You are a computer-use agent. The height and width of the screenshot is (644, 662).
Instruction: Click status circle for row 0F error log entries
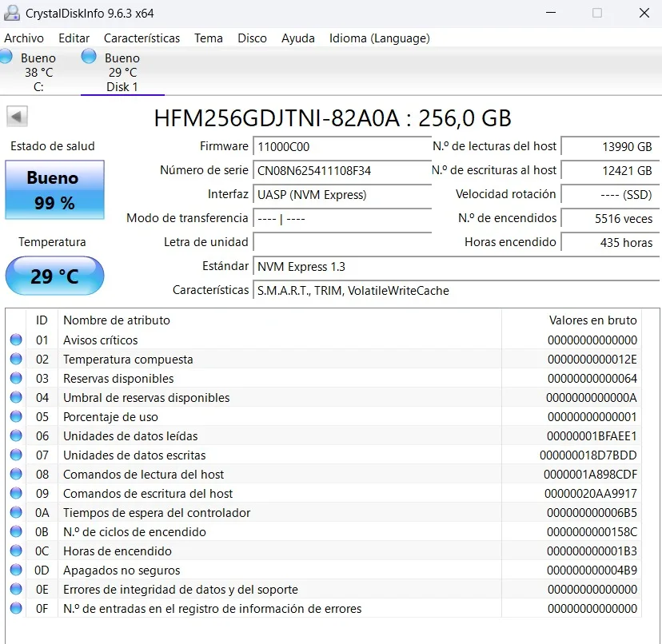(16, 608)
